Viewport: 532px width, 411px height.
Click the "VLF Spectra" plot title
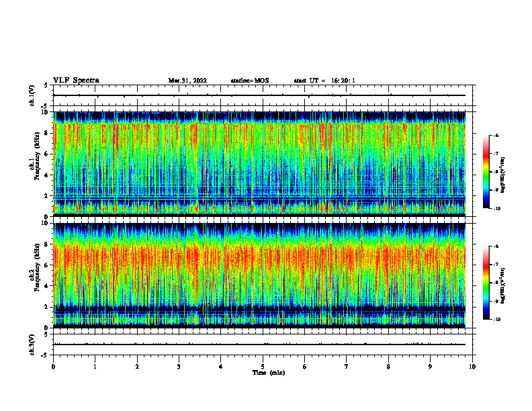76,81
